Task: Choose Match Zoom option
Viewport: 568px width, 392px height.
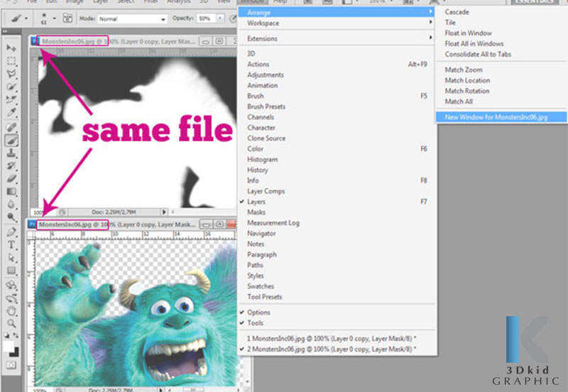Action: click(501, 70)
